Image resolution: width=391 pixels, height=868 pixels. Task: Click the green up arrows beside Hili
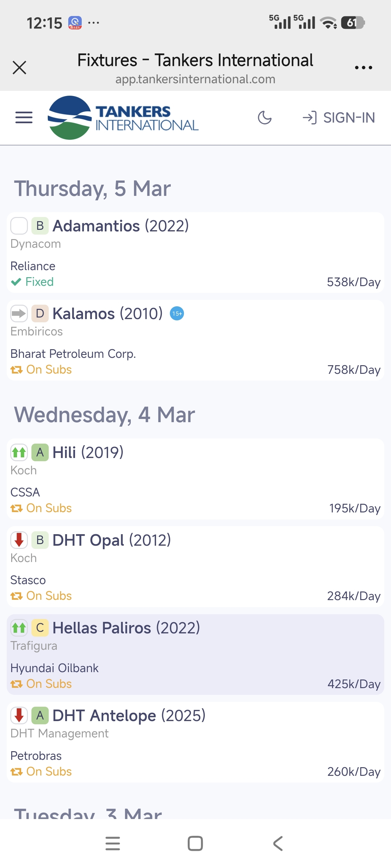[19, 452]
